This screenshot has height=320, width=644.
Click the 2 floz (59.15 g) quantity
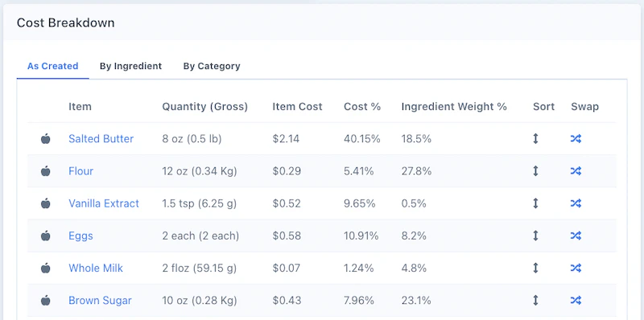coord(200,268)
